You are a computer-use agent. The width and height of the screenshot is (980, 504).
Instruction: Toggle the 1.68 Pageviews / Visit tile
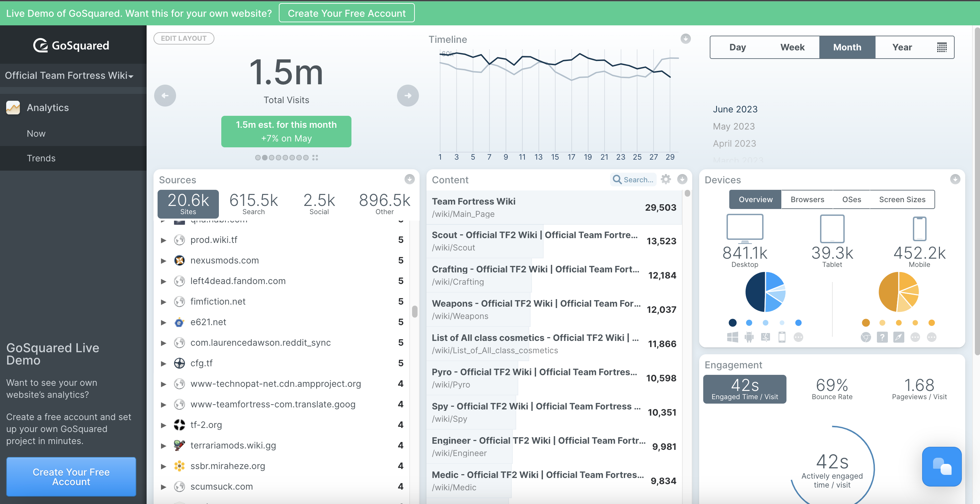[919, 389]
